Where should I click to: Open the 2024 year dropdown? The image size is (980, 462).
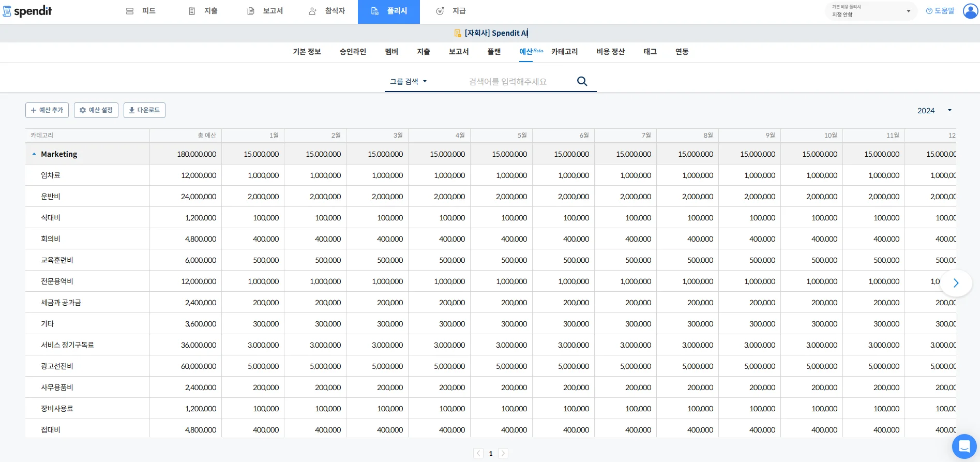pos(934,110)
